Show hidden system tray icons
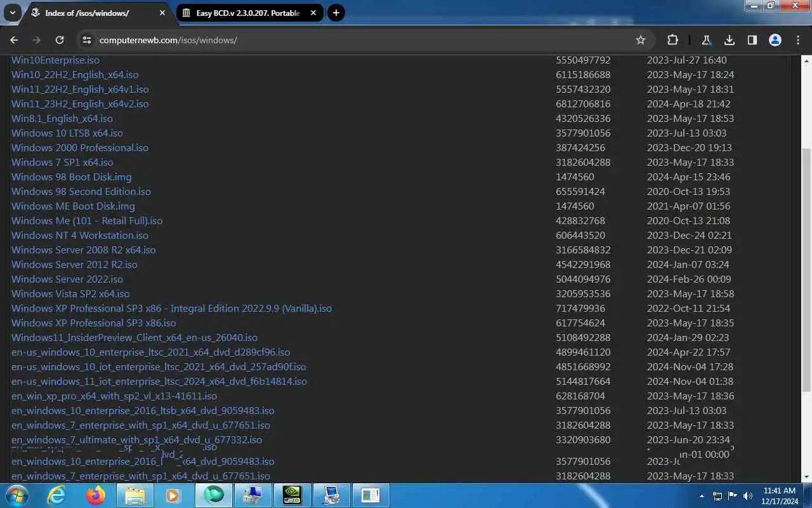The width and height of the screenshot is (812, 508). click(702, 496)
